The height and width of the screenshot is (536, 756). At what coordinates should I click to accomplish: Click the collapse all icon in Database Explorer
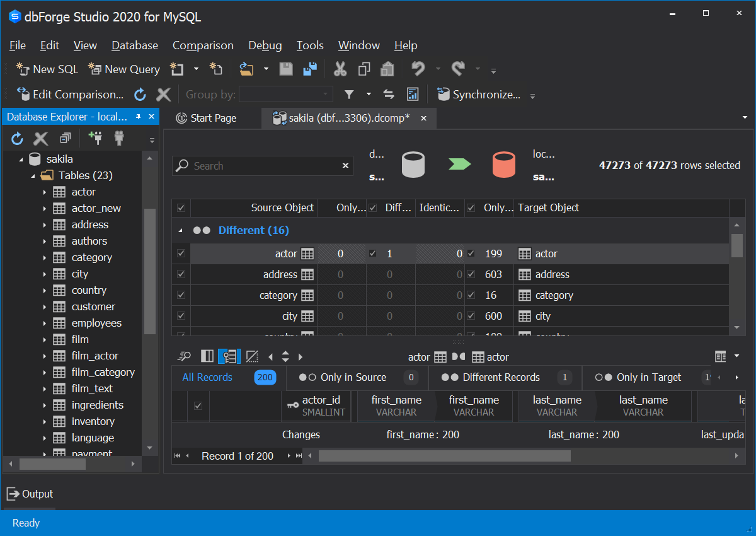point(66,138)
